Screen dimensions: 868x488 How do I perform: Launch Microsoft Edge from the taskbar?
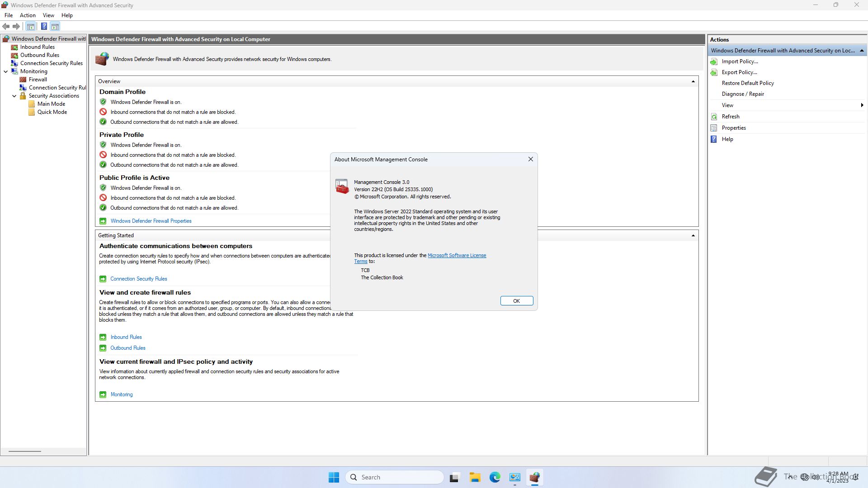click(x=495, y=477)
